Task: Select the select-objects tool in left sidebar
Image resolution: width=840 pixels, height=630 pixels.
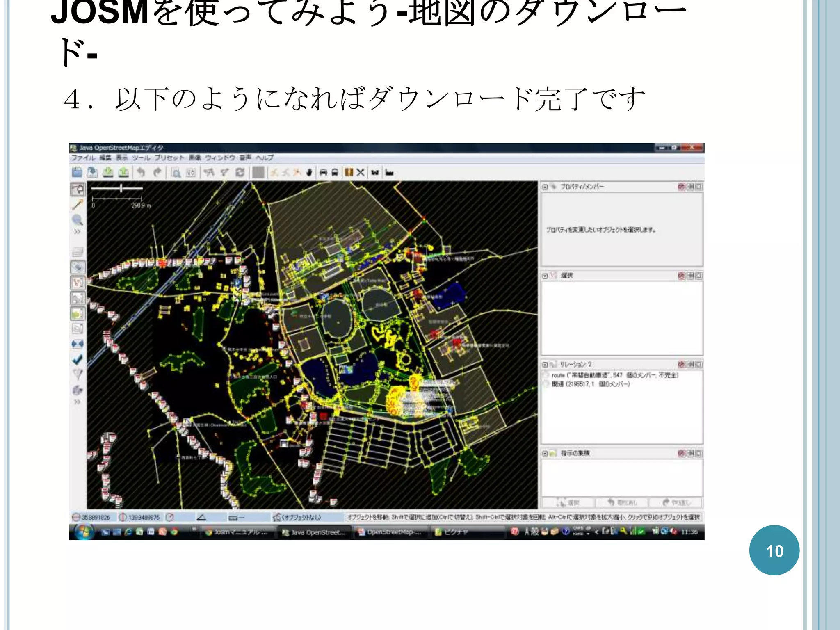Action: (78, 189)
